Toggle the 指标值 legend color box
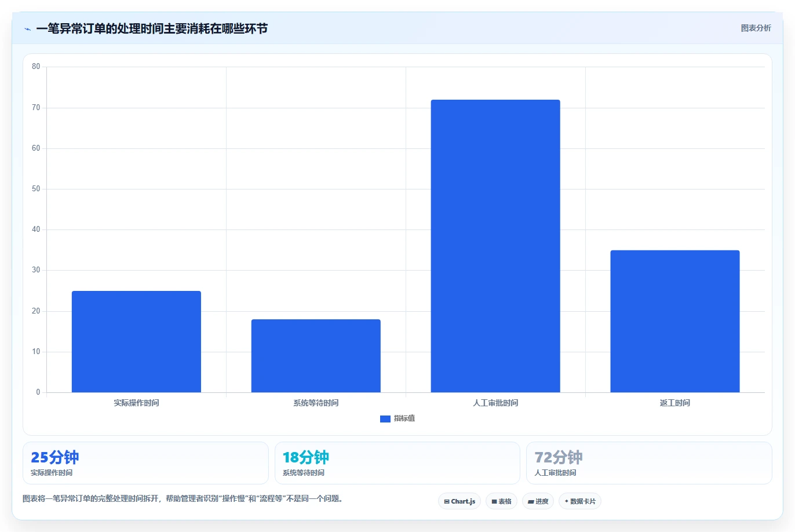Screen dimensions: 795x532 (385, 419)
